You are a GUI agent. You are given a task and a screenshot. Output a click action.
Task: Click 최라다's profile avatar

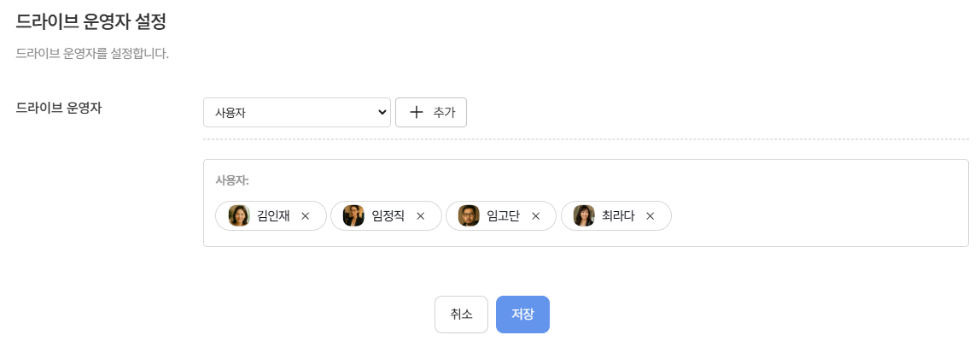pos(584,216)
